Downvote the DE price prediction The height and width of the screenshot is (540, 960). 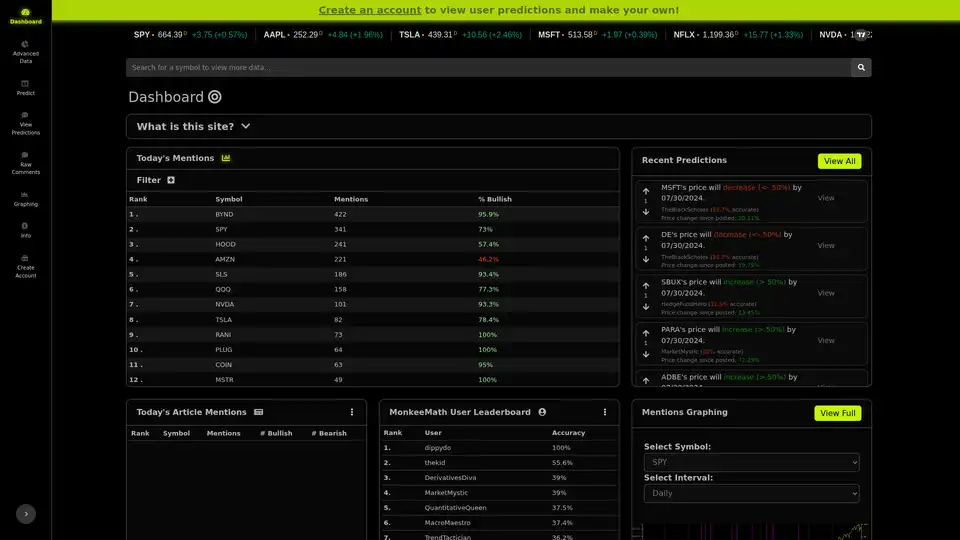(x=646, y=259)
